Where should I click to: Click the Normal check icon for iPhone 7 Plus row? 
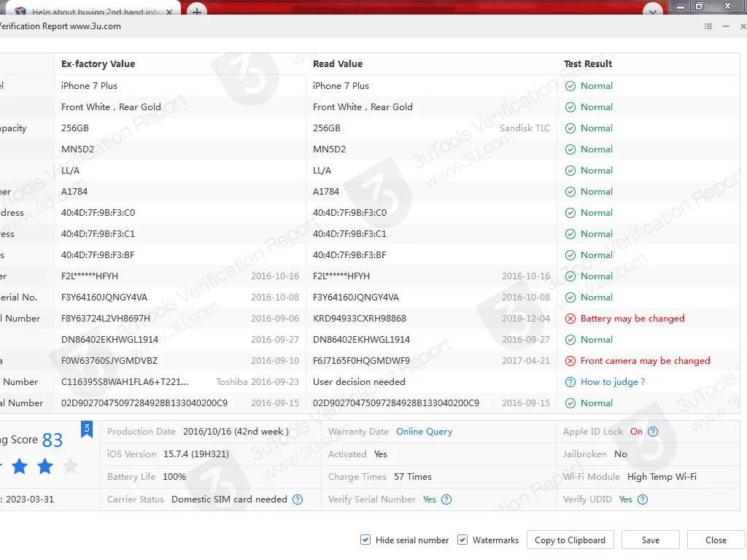(x=570, y=86)
